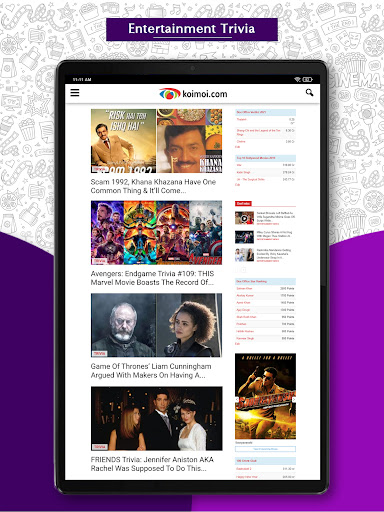Screen dimensions: 384x512
Task: Open FRIENDS Trivia Jennifer Aniston article
Action: point(152,464)
